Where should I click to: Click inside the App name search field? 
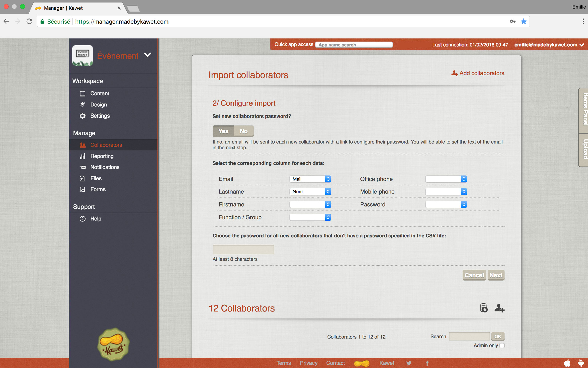coord(354,45)
